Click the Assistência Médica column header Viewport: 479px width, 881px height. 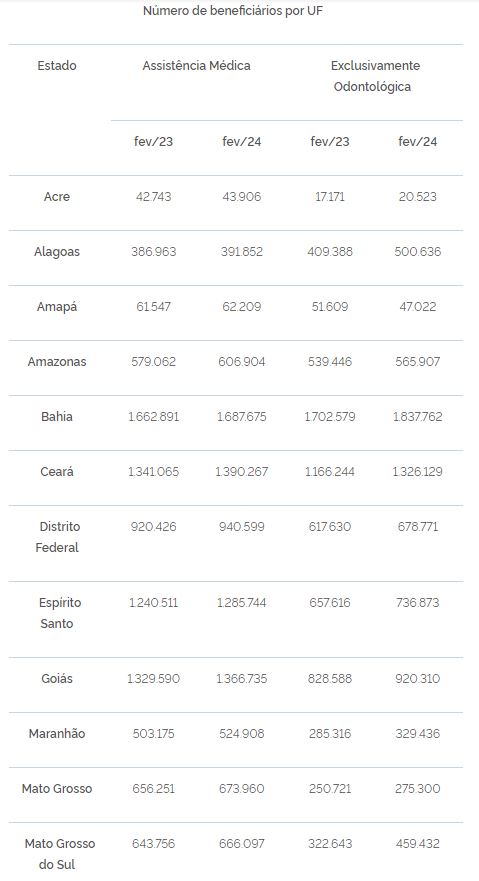[197, 66]
